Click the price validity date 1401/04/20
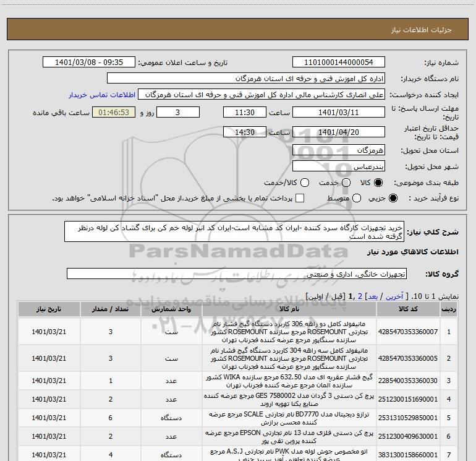Screen dimensions: 476x461 [x=339, y=132]
